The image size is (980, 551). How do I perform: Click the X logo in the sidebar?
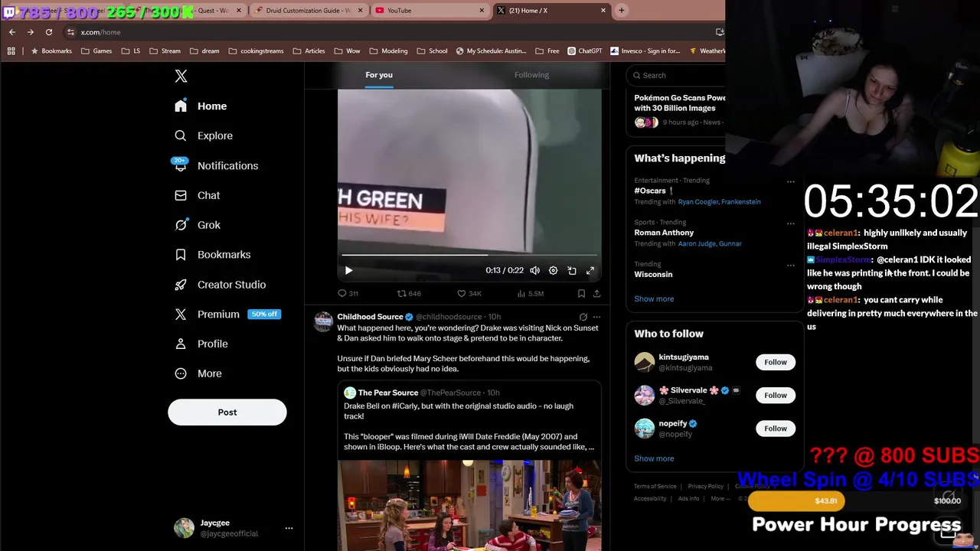point(181,76)
